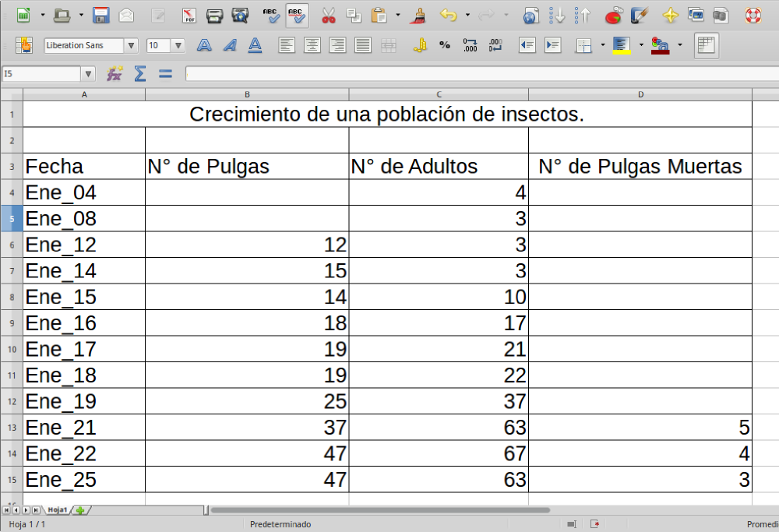The width and height of the screenshot is (779, 532).
Task: Toggle automatic spell checking
Action: coord(297,16)
